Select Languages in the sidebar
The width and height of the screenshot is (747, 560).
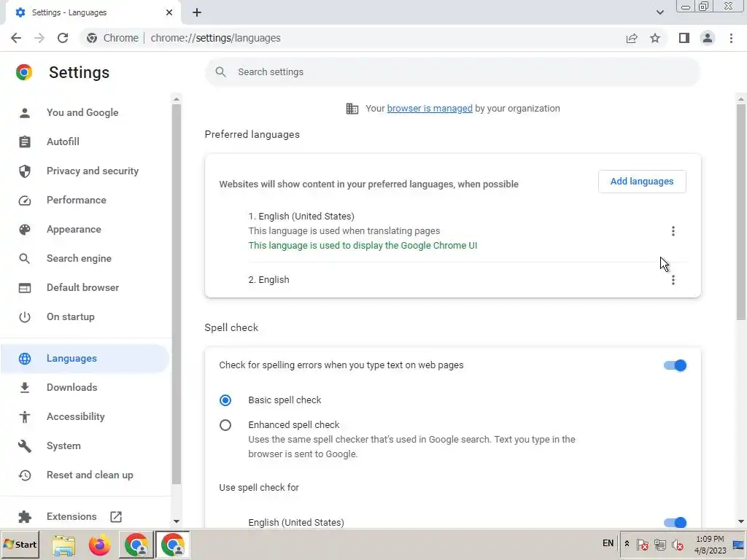[x=85, y=359]
